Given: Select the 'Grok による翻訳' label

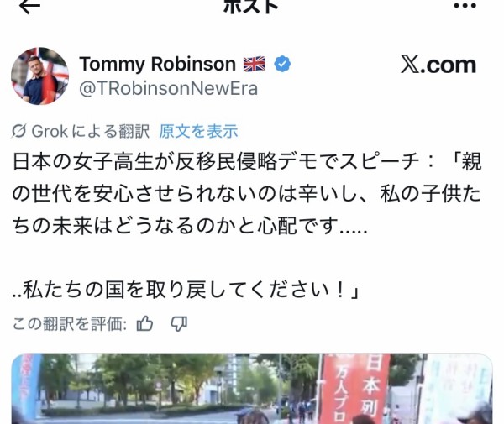Looking at the screenshot, I should 91,131.
